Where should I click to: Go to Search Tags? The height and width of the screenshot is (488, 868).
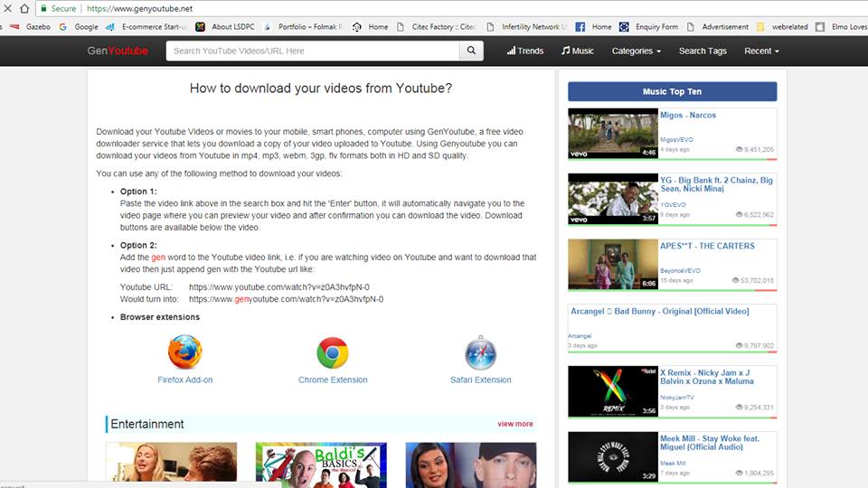(x=703, y=51)
